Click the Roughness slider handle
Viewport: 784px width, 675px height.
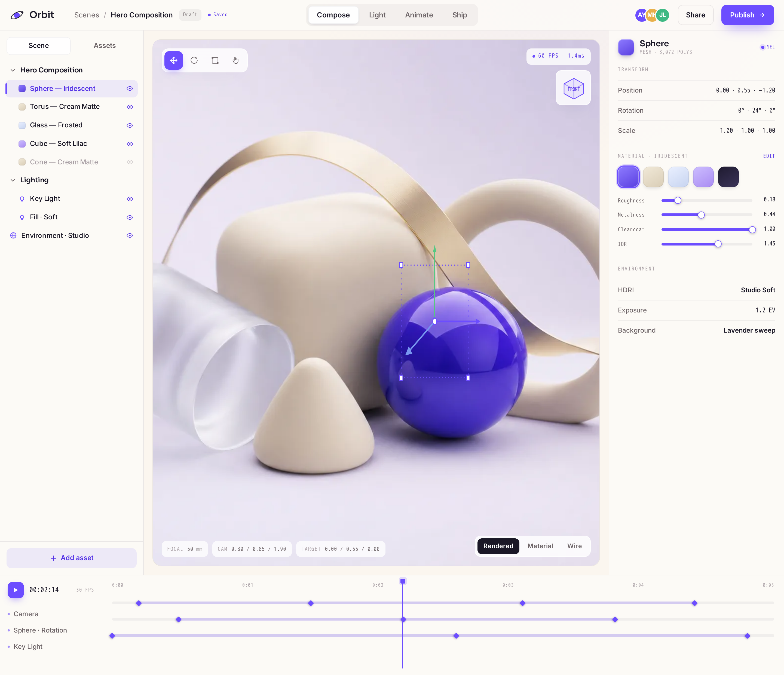pos(678,201)
